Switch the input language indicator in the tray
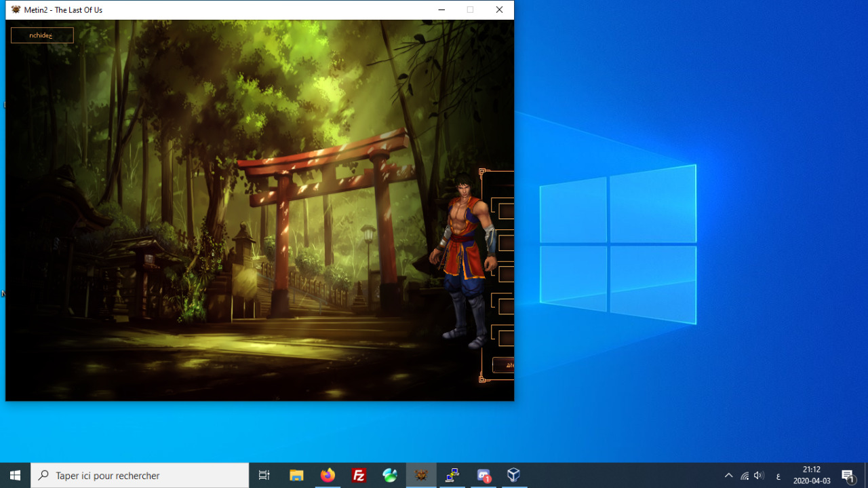 tap(778, 476)
